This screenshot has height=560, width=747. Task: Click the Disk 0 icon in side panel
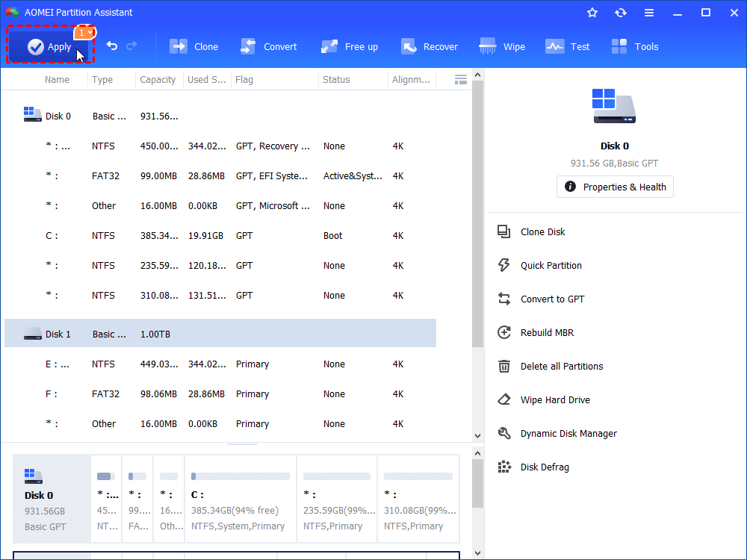[x=613, y=106]
